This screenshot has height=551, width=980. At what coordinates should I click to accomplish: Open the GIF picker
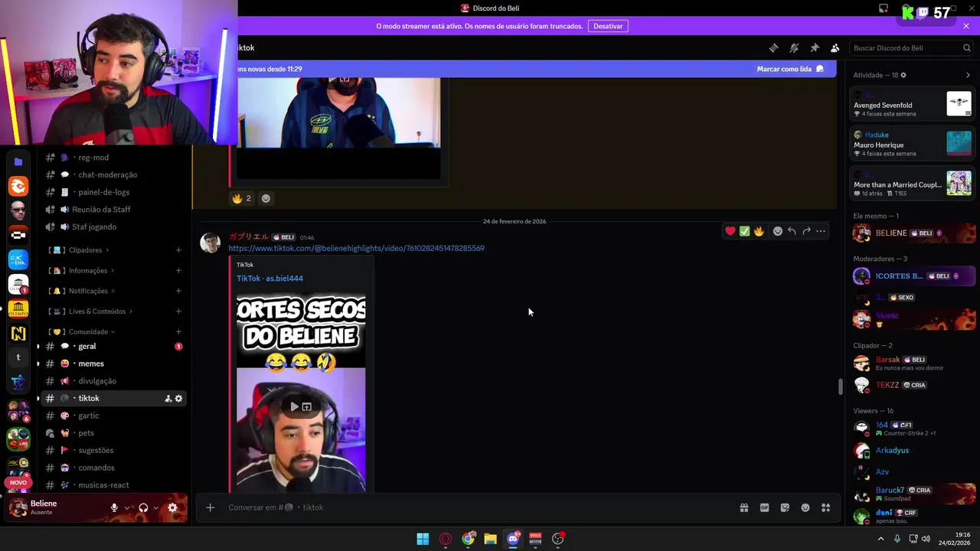[764, 507]
